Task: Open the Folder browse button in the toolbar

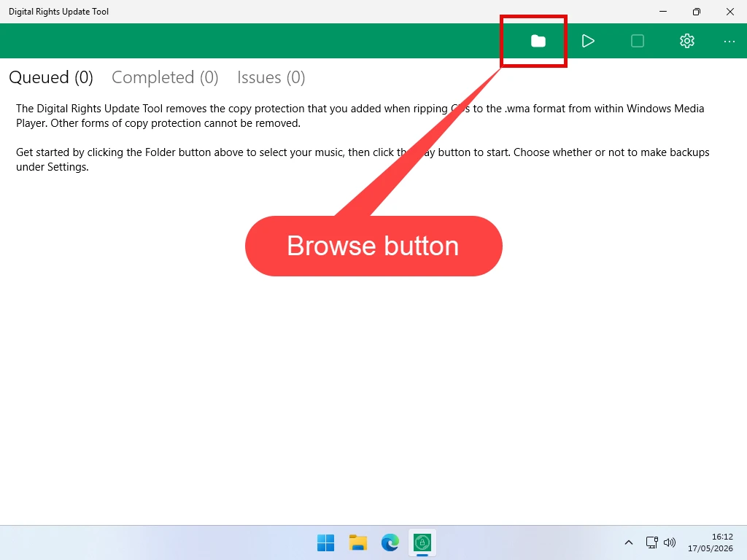Action: pos(538,41)
